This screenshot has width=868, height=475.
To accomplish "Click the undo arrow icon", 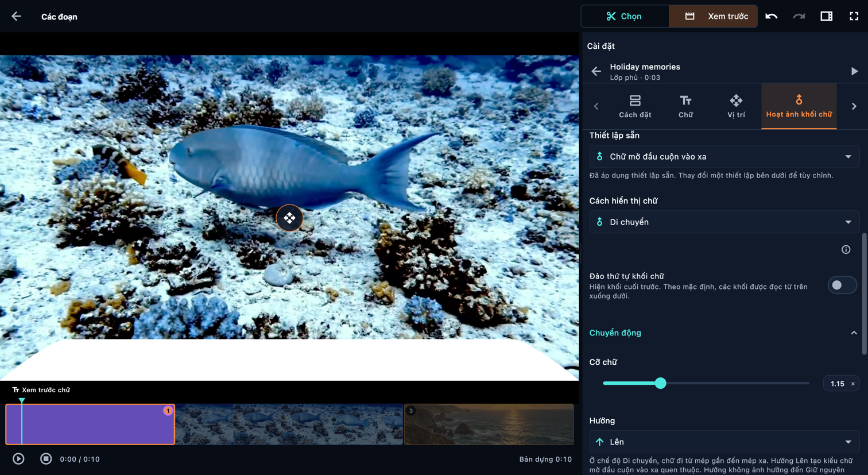I will (771, 16).
